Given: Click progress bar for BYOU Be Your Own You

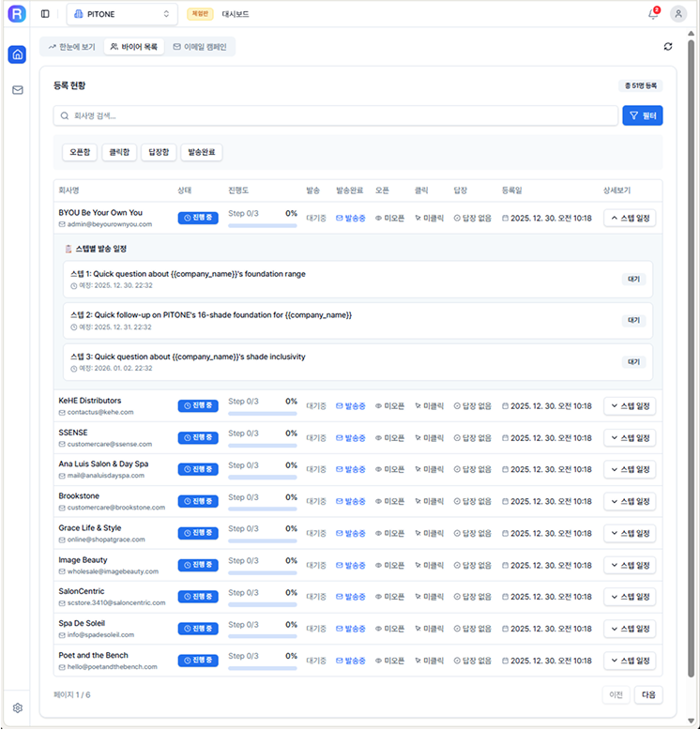Looking at the screenshot, I should (x=263, y=226).
